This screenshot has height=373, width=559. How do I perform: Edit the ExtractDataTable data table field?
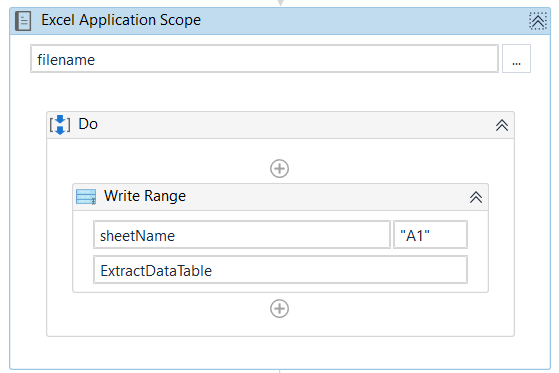coord(280,270)
